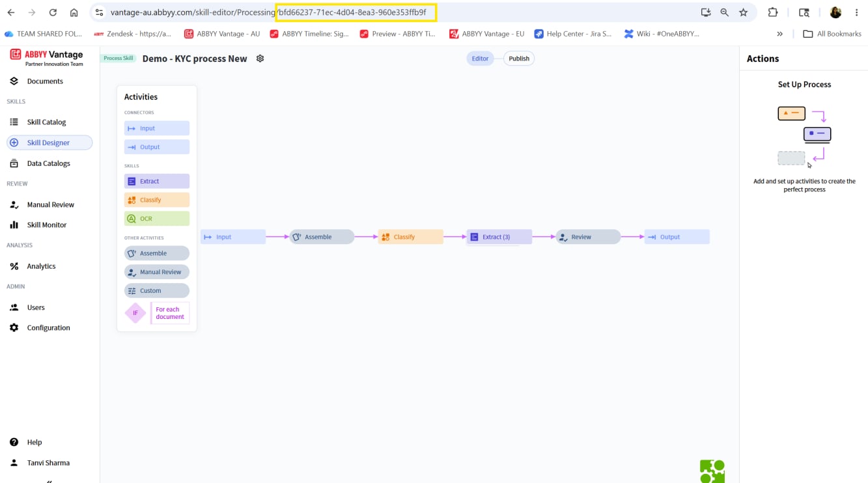Viewport: 868px width, 483px height.
Task: Select the Output connector activity
Action: tap(157, 147)
